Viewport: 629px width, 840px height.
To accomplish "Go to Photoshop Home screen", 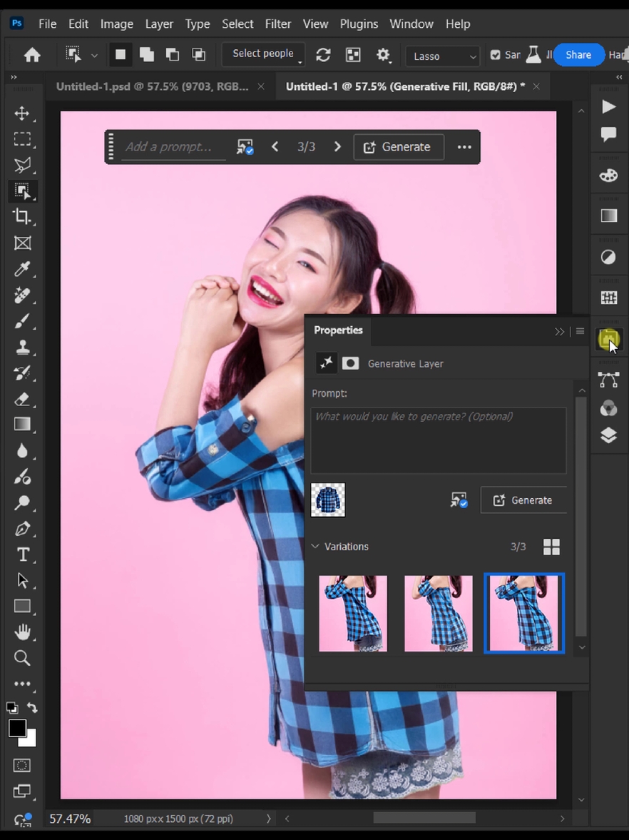I will point(32,55).
